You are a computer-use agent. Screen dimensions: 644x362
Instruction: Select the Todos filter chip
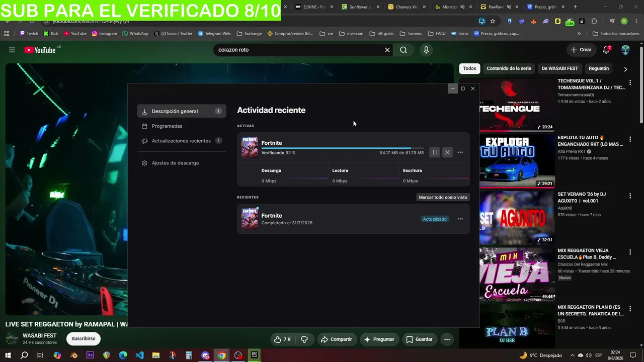(469, 68)
